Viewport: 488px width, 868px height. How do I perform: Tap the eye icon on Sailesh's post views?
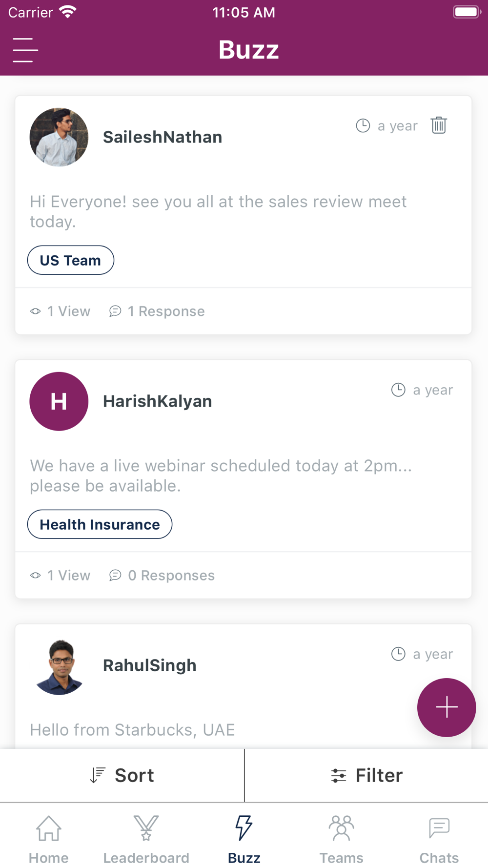click(x=36, y=311)
